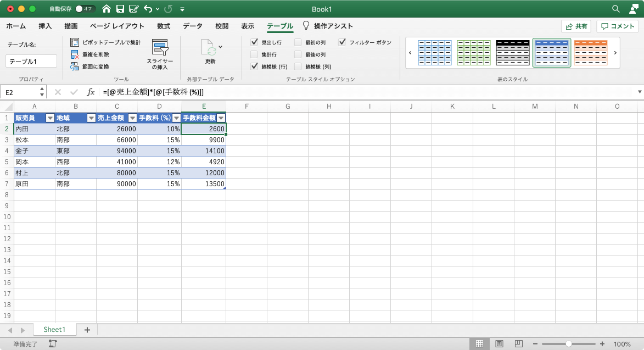644x350 pixels.
Task: Click 重複を削除
Action: (90, 54)
